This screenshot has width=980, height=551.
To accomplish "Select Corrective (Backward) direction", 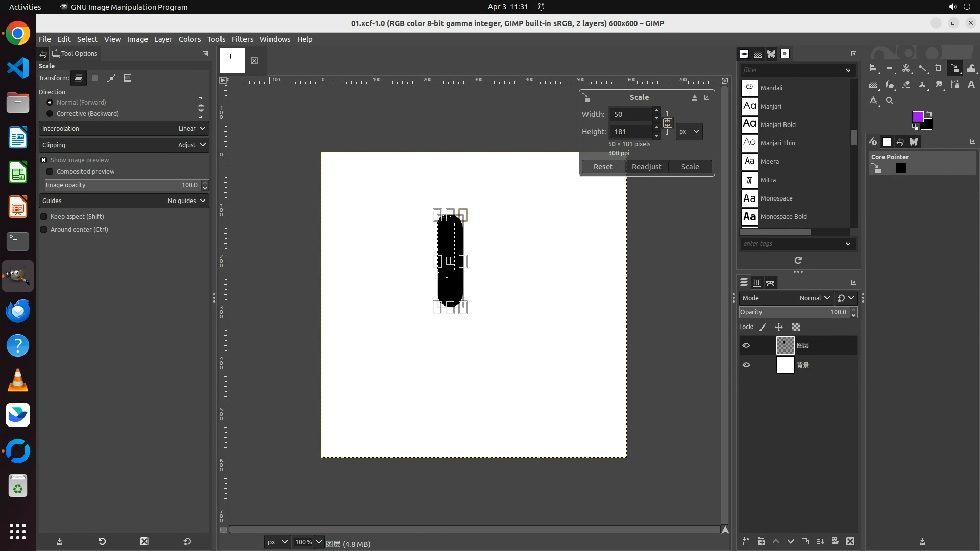I will tap(50, 114).
